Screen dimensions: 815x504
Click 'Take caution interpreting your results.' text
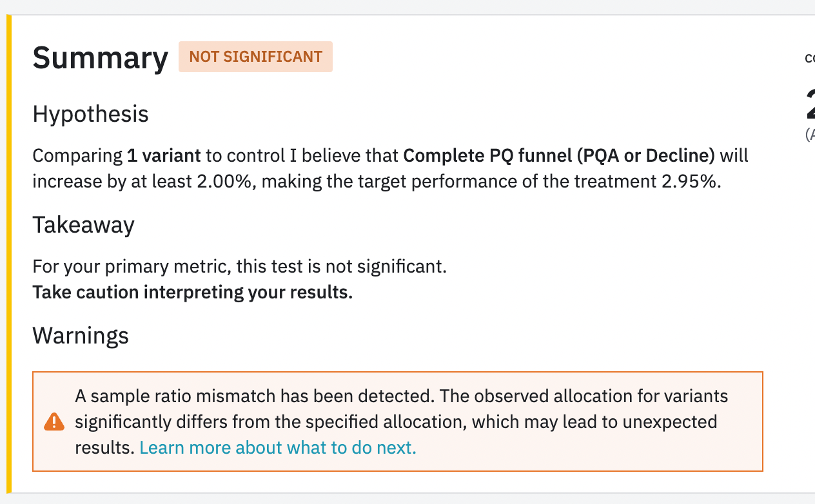(193, 293)
